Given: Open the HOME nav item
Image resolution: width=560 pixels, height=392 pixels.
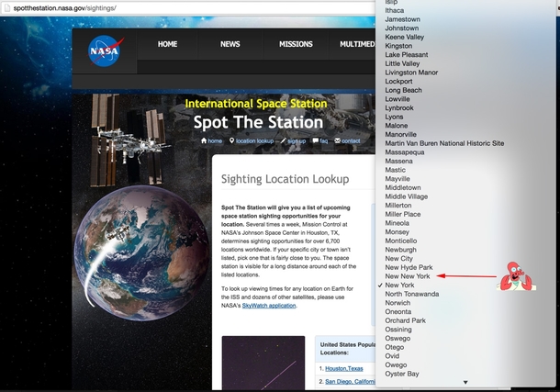Looking at the screenshot, I should click(x=167, y=44).
